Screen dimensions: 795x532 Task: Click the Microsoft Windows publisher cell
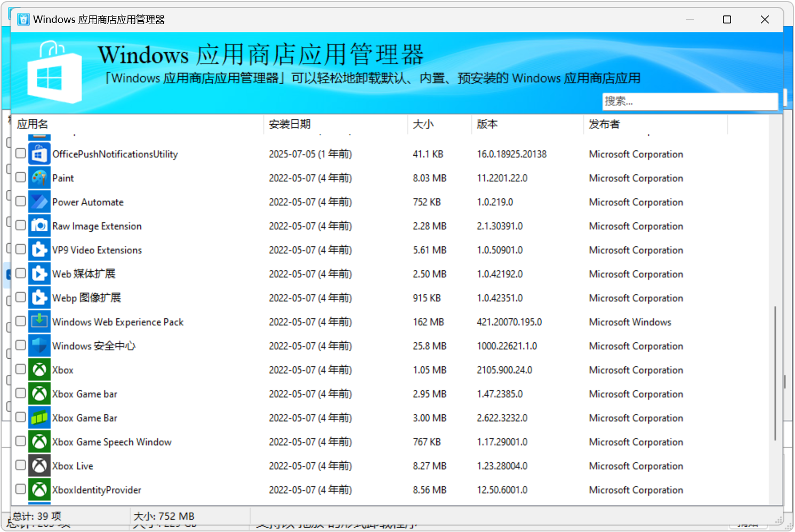click(630, 322)
